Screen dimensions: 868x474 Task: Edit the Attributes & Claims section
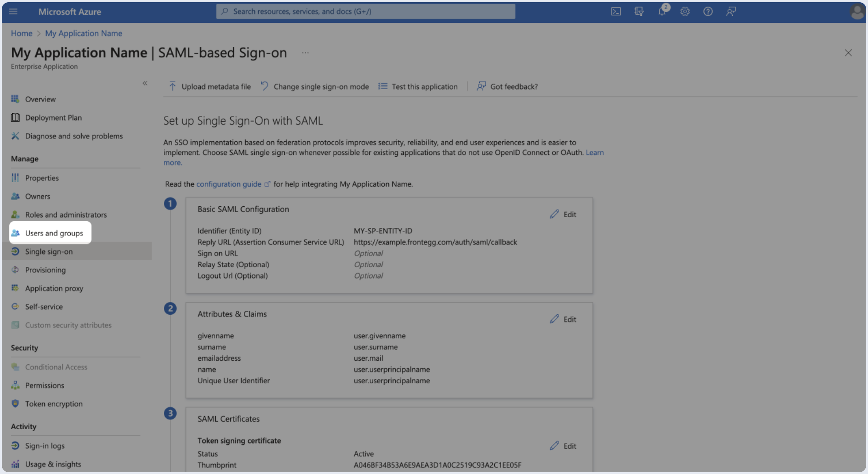[x=563, y=319]
